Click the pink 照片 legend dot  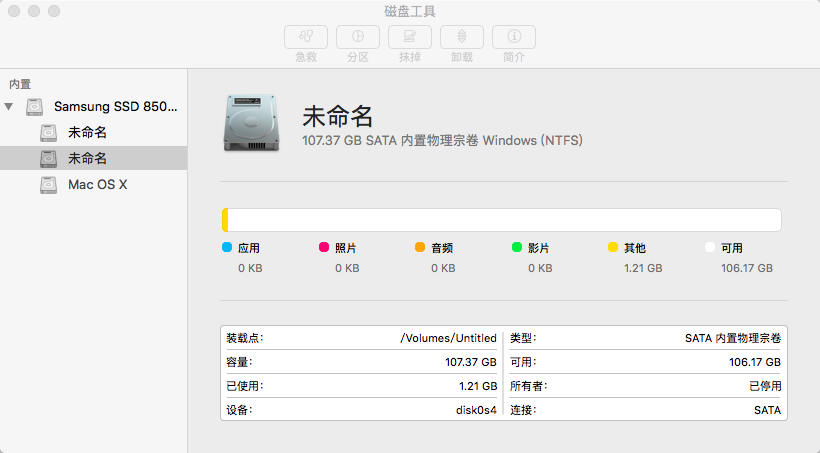(324, 247)
